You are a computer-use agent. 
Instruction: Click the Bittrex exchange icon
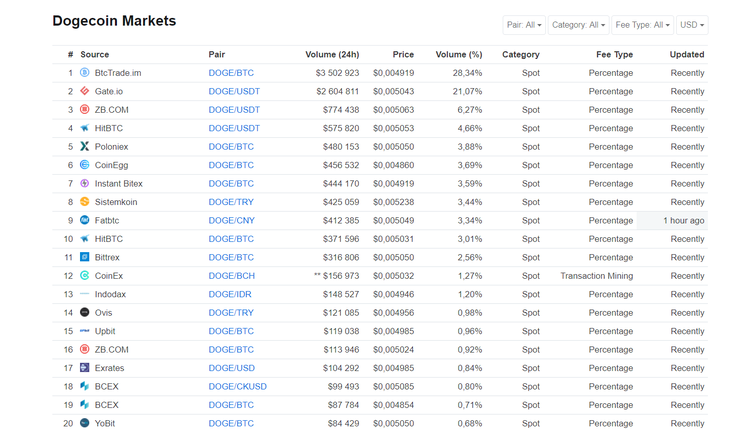click(84, 257)
